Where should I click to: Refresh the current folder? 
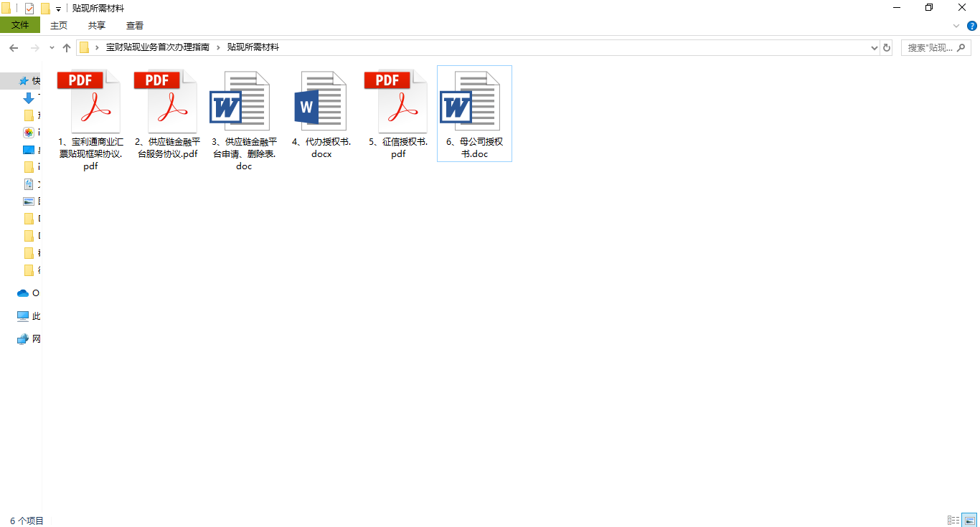pyautogui.click(x=887, y=48)
